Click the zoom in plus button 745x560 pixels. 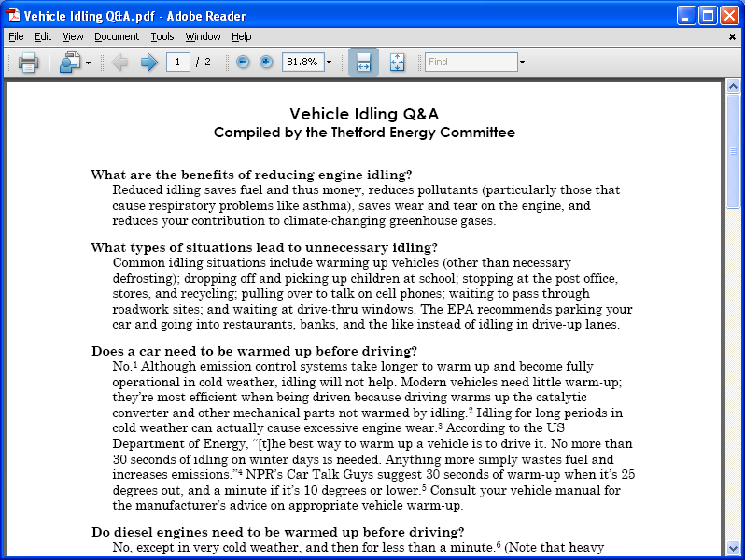click(266, 62)
